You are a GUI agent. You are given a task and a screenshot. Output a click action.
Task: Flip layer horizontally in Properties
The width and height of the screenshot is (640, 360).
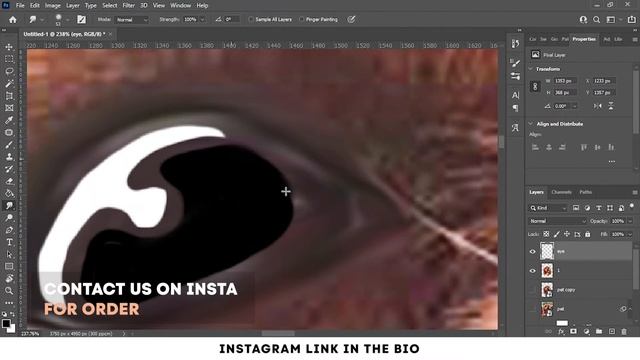tap(598, 106)
